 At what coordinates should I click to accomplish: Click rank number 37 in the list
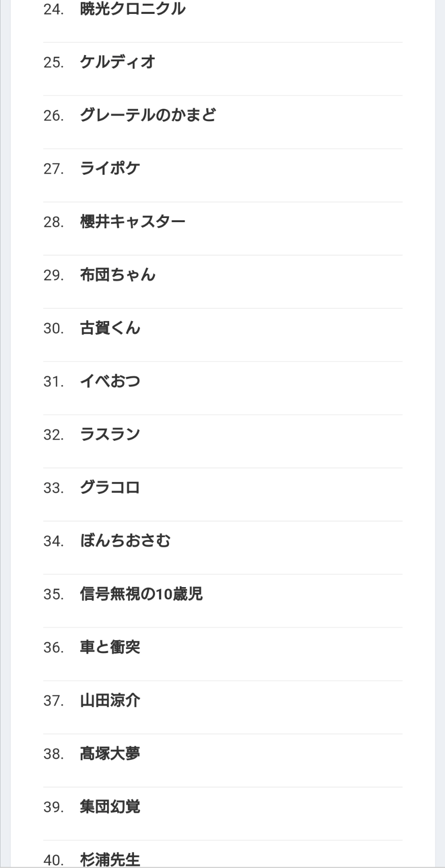click(x=54, y=701)
